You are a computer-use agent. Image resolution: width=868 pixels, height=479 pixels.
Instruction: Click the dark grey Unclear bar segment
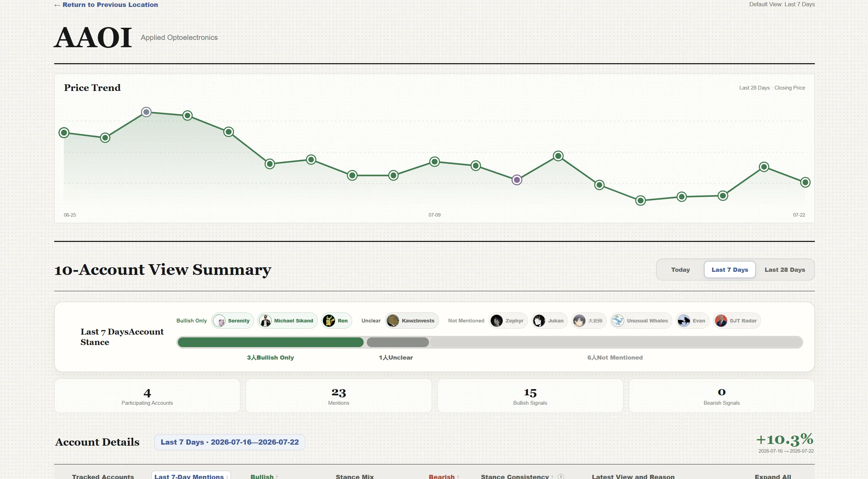[x=398, y=342]
